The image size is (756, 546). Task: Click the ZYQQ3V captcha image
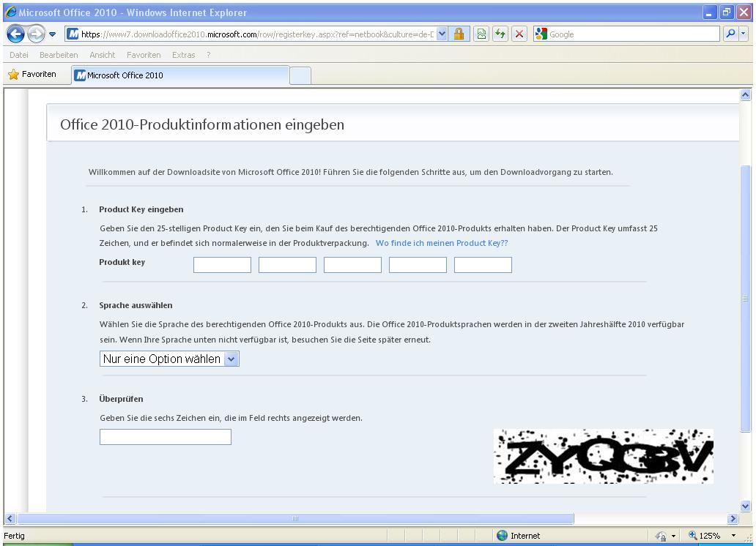coord(603,457)
